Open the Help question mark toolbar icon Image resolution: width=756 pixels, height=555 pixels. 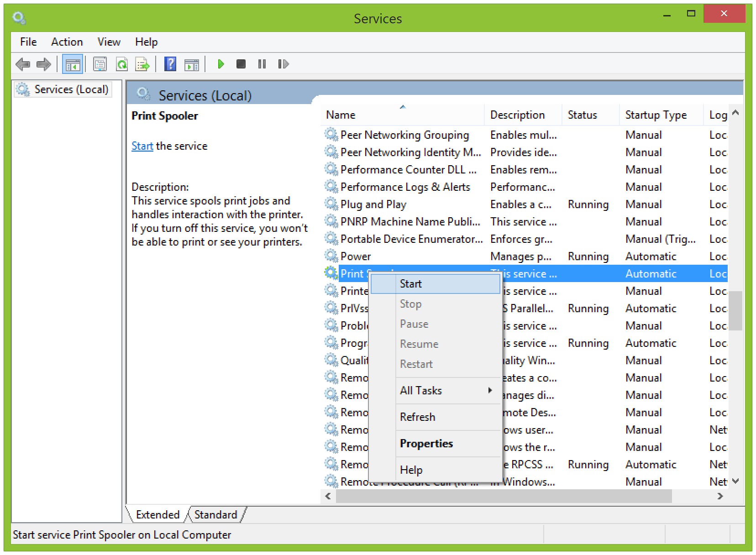[x=170, y=64]
